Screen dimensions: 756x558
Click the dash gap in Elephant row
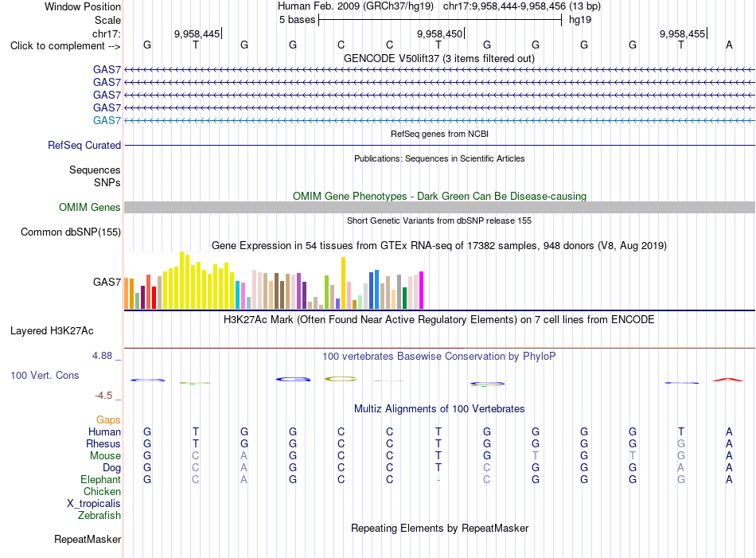click(438, 479)
